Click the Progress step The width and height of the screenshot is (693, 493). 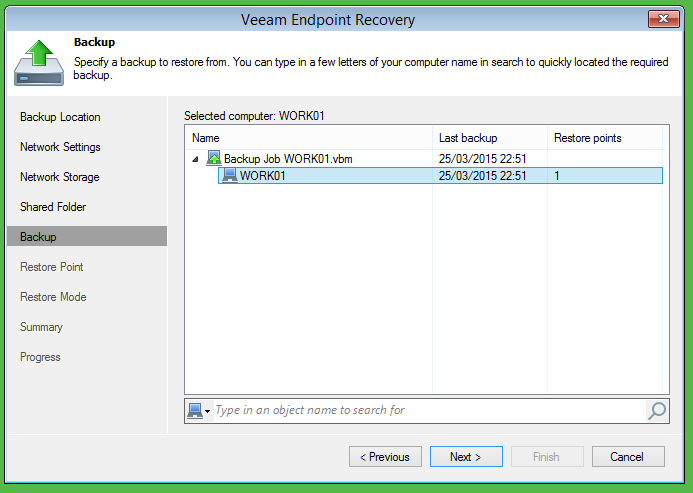point(40,357)
